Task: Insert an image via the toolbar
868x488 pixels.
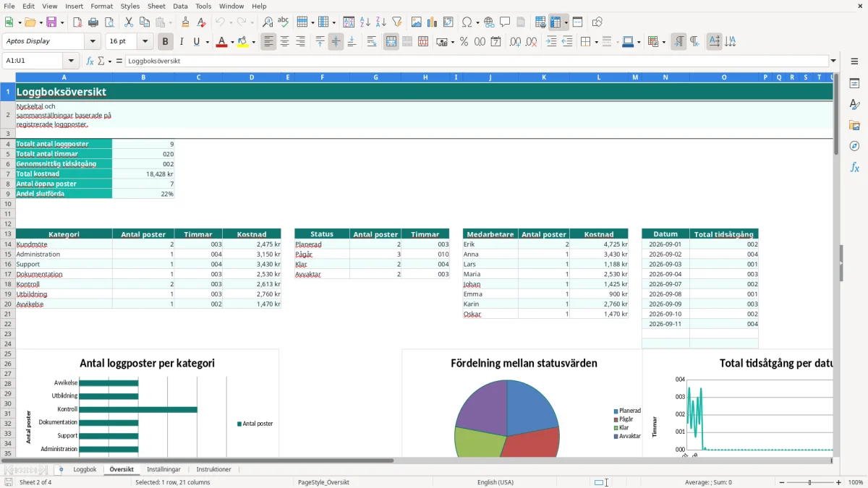Action: point(417,22)
